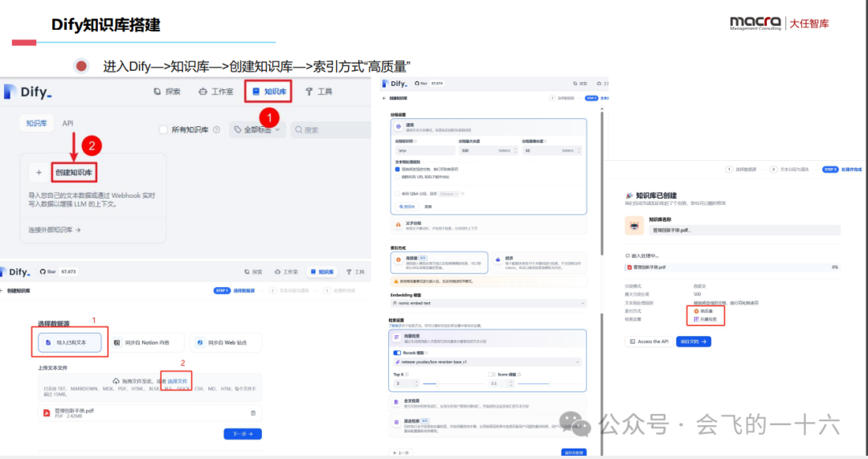Viewport: 868px width, 459px height.
Task: Click 工具 hammer icon on select data source page
Action: [349, 272]
